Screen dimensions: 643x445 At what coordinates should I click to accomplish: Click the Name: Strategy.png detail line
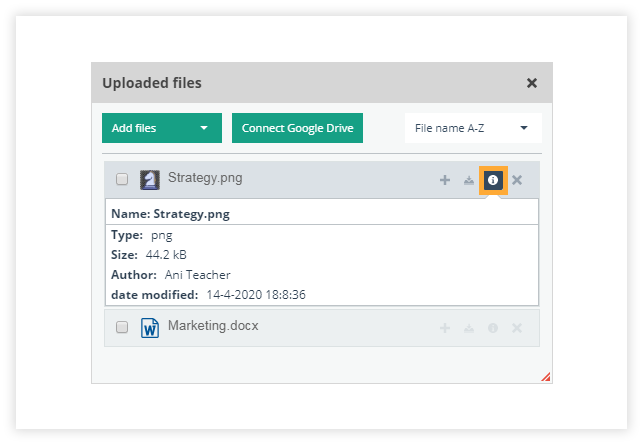pos(171,214)
